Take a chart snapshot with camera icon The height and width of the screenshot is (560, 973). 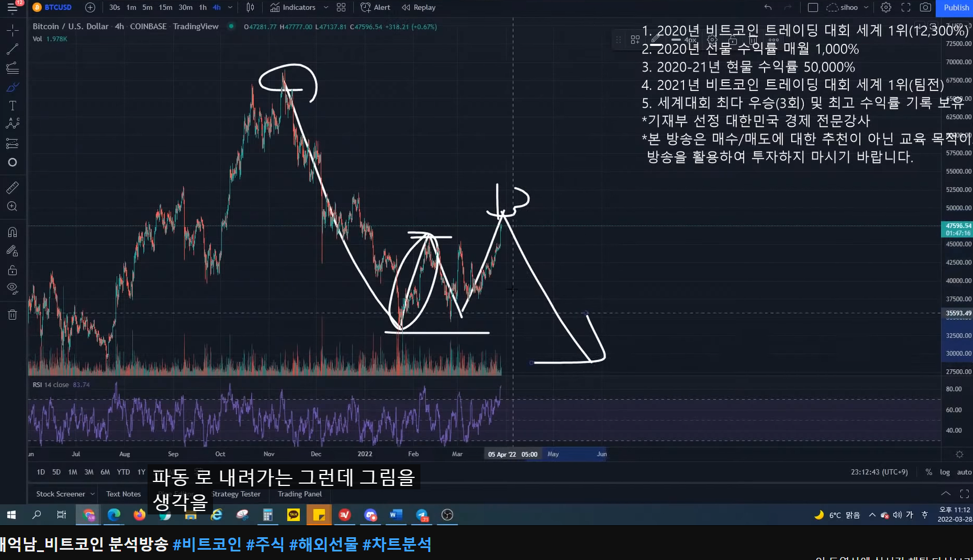click(x=926, y=7)
